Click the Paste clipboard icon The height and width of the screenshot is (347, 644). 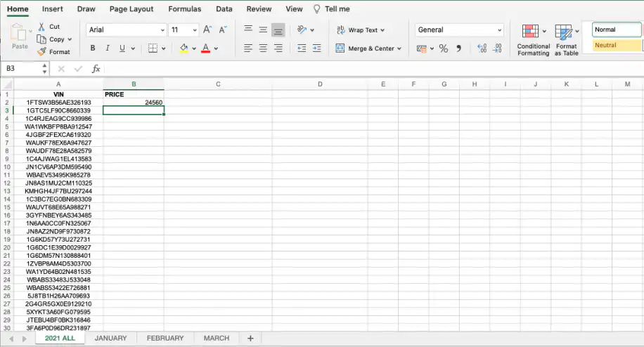(18, 32)
